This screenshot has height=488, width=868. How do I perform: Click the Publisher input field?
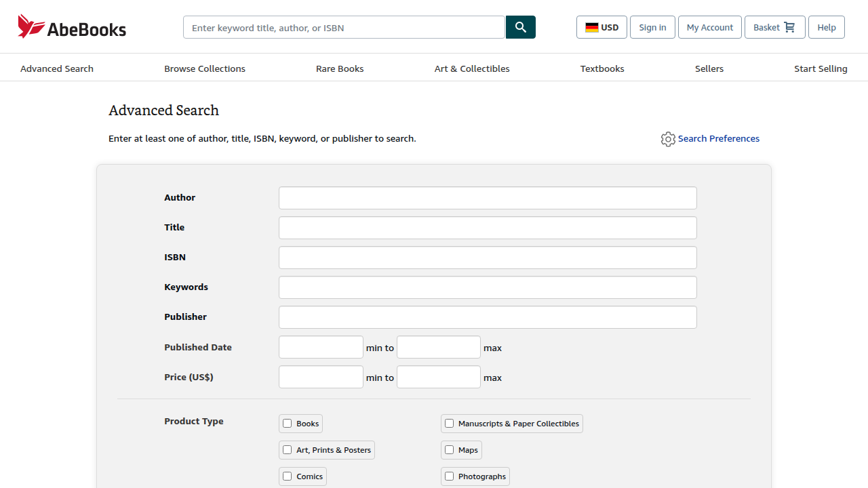coord(488,317)
